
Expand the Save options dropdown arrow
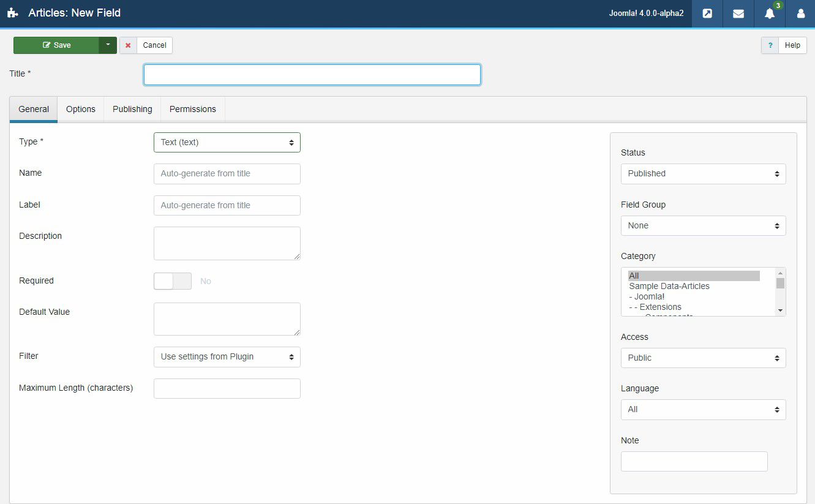point(108,45)
